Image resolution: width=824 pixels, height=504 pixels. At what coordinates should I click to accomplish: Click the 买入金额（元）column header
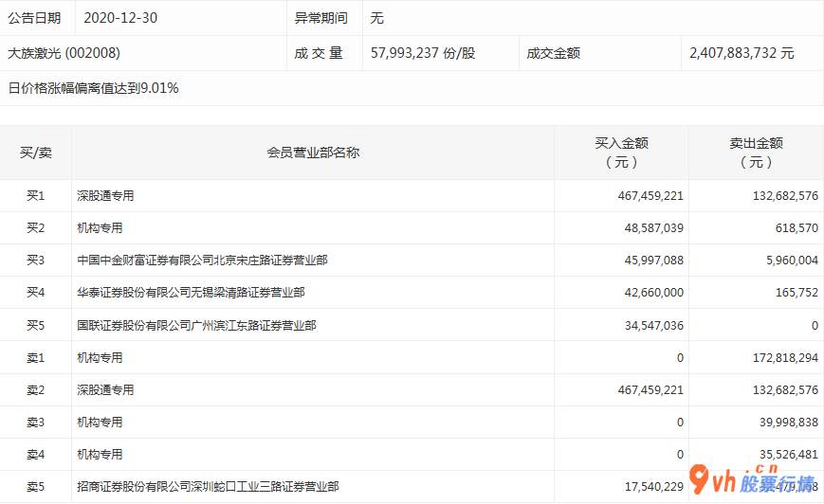[621, 153]
